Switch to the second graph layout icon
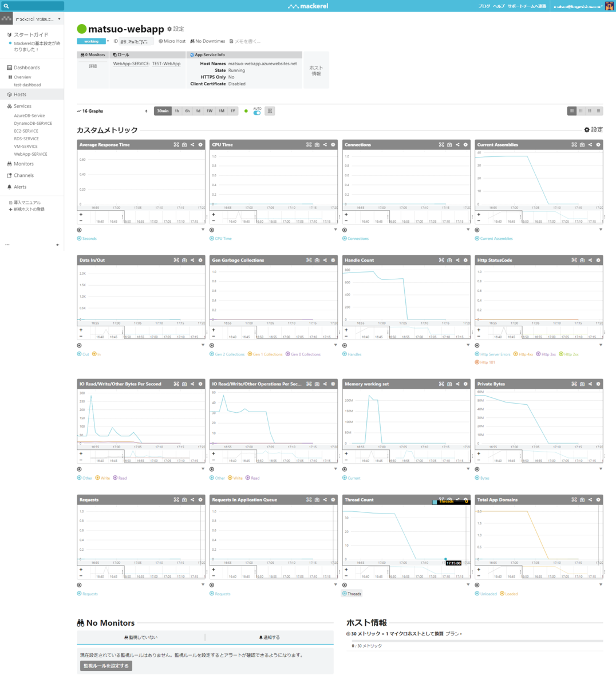Viewport: 616px width, 687px height. pyautogui.click(x=581, y=111)
